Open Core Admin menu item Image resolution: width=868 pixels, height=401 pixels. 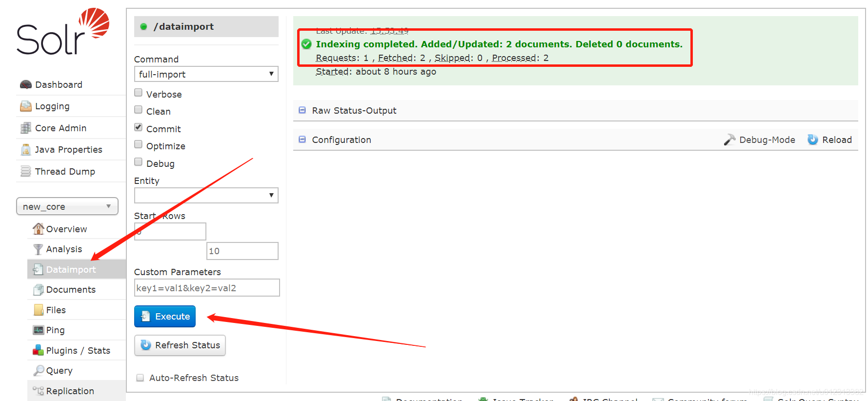(x=61, y=128)
